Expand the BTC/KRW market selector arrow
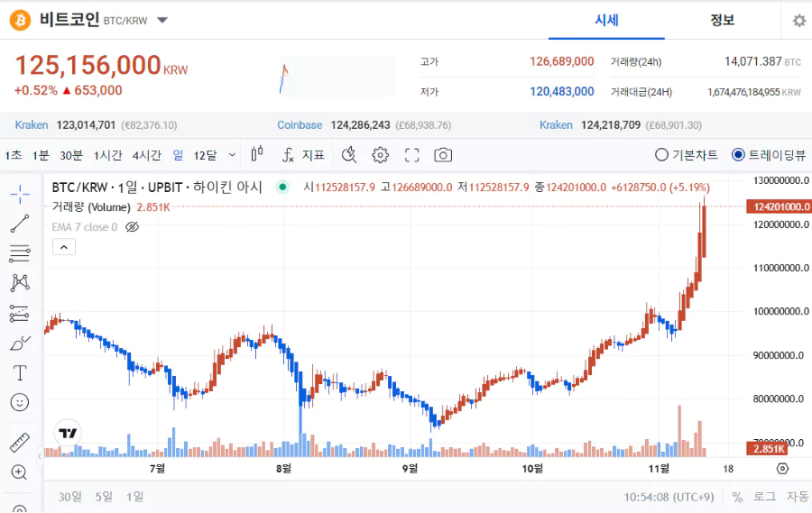 click(162, 20)
